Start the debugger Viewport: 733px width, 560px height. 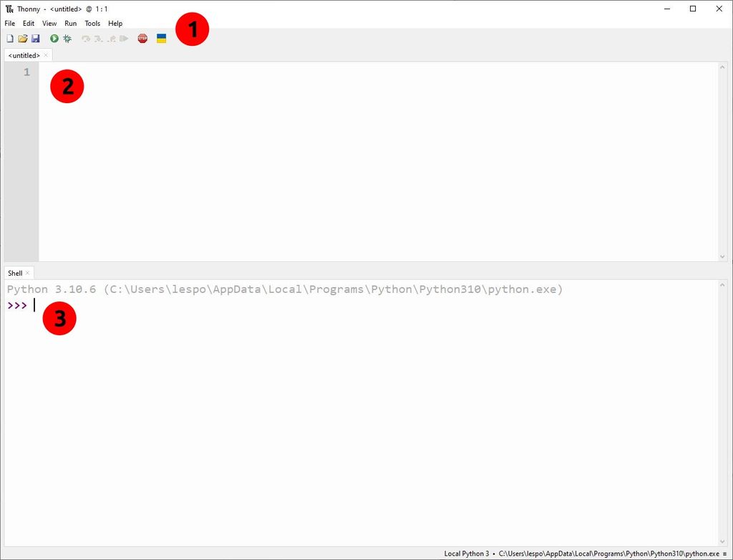click(67, 38)
